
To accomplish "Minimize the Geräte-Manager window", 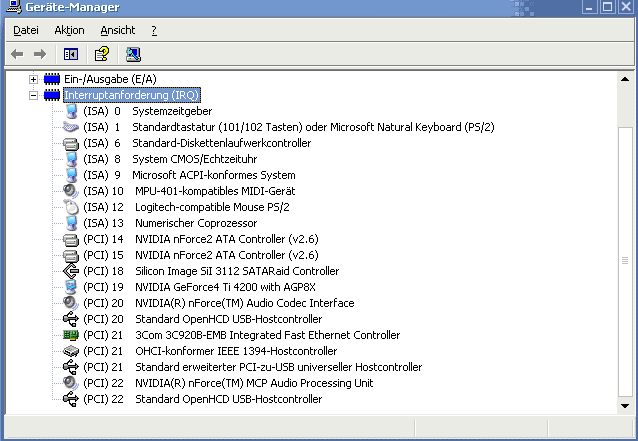I will 589,7.
